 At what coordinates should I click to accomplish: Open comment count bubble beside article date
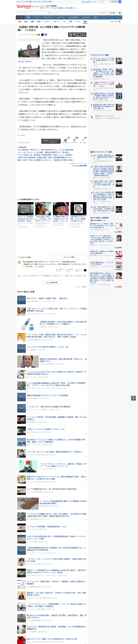point(33,35)
